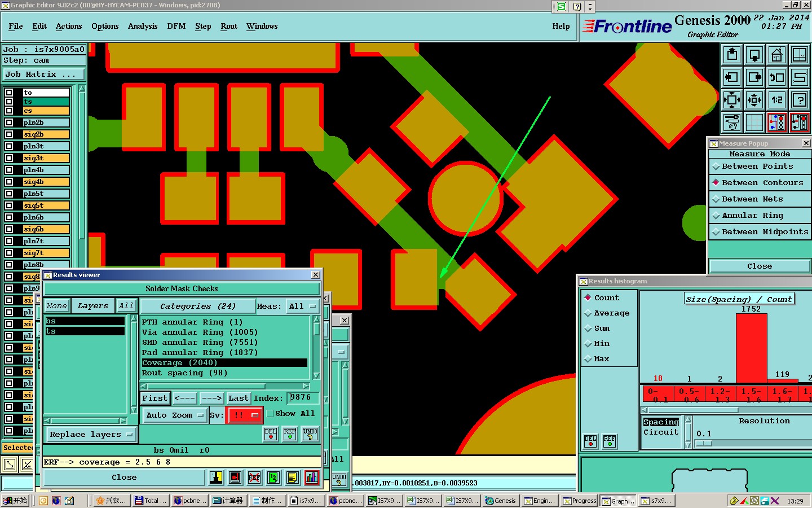Open the Layers selector in Results viewer
The height and width of the screenshot is (508, 812).
[92, 306]
